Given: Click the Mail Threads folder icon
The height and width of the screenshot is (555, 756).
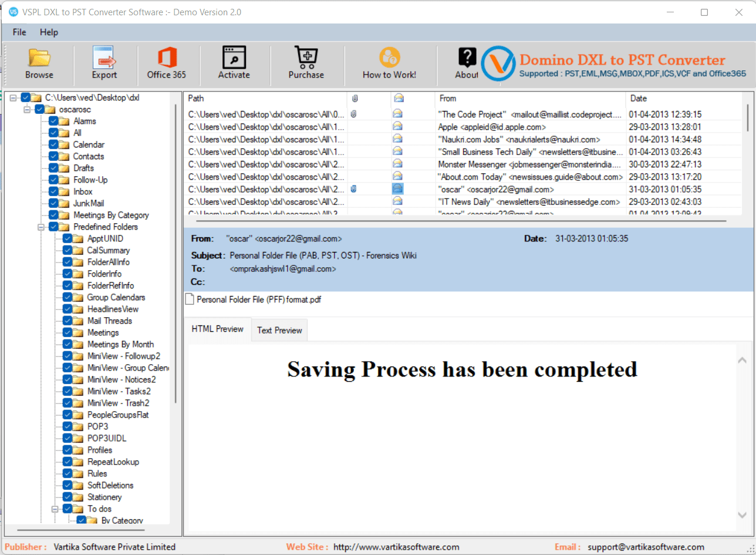Looking at the screenshot, I should pos(78,321).
